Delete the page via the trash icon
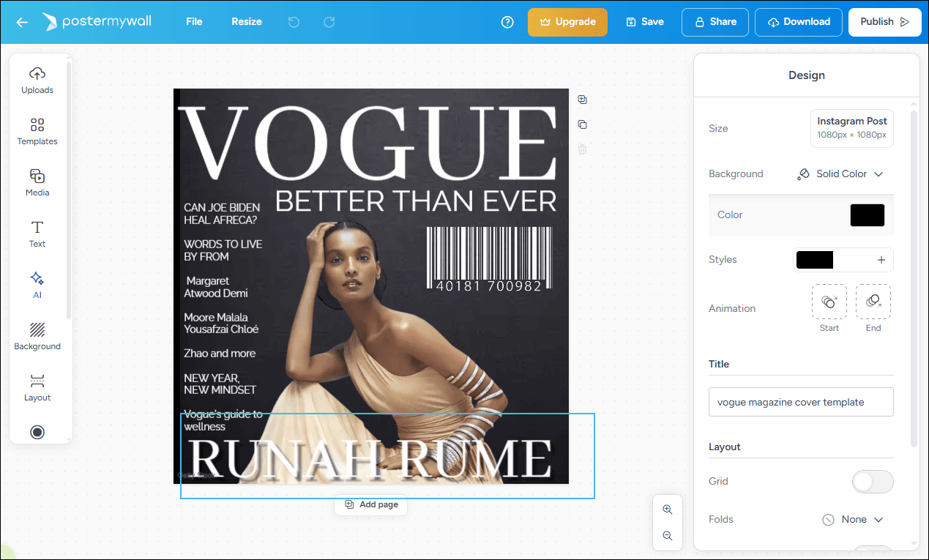 [x=582, y=149]
